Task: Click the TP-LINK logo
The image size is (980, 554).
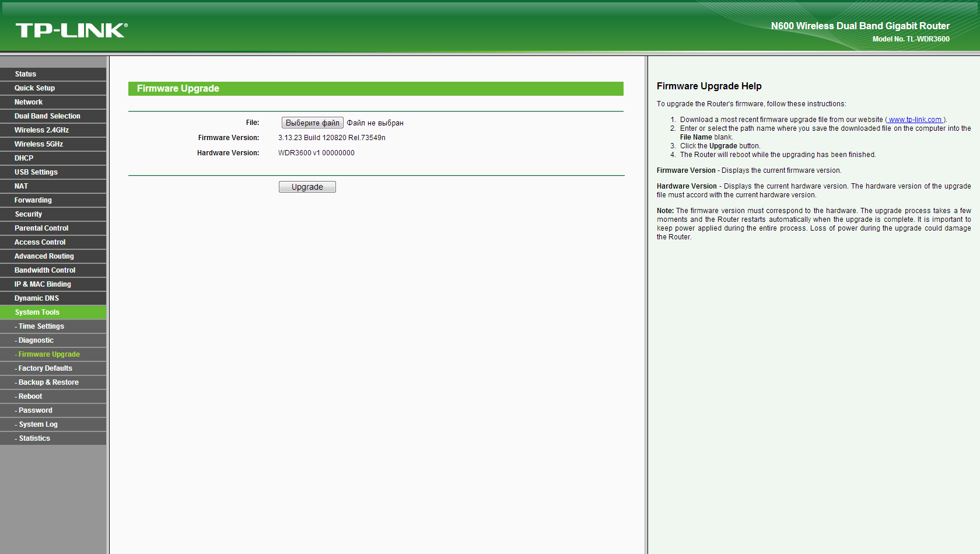Action: (71, 30)
